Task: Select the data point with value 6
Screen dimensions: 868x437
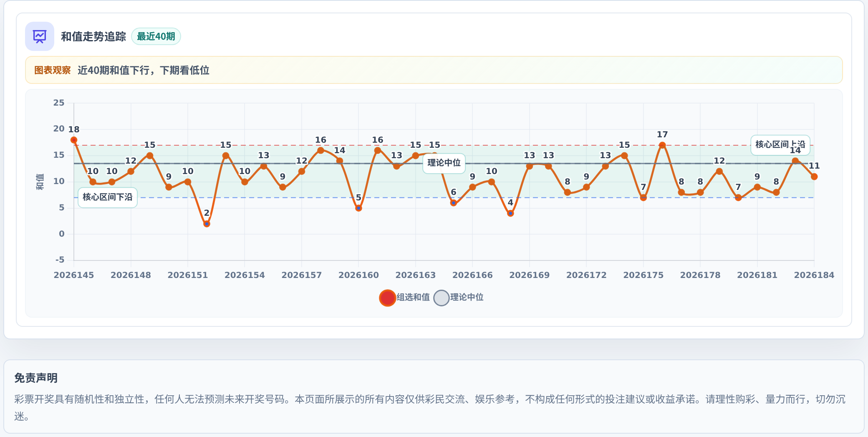Action: 454,203
